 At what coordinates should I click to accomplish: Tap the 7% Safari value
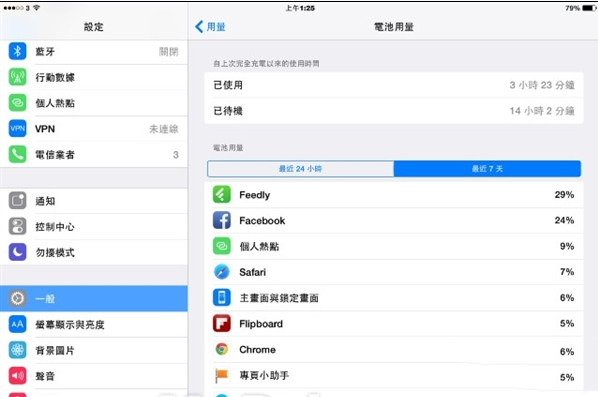pyautogui.click(x=567, y=272)
